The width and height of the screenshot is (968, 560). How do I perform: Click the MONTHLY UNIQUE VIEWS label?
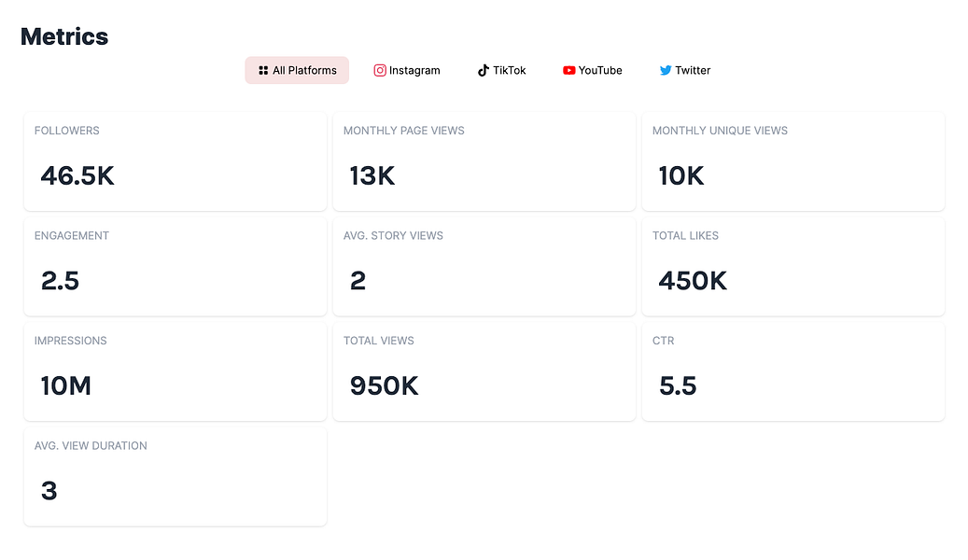click(720, 131)
